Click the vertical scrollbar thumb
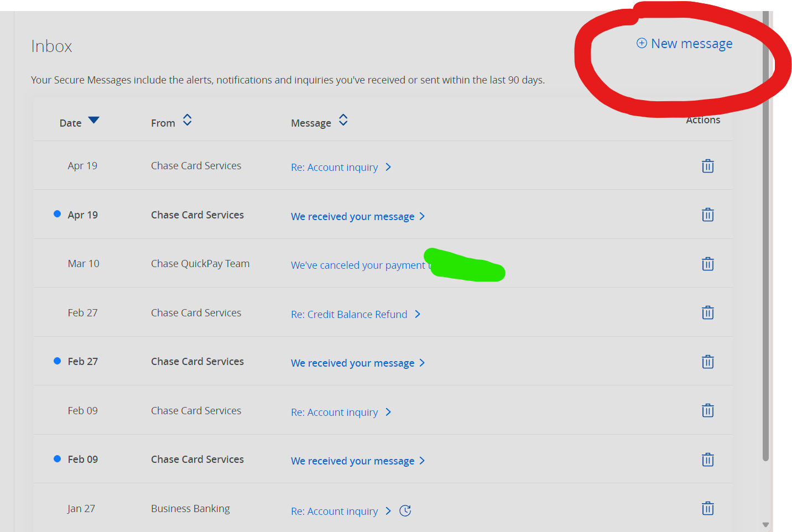Image resolution: width=792 pixels, height=532 pixels. [765, 238]
